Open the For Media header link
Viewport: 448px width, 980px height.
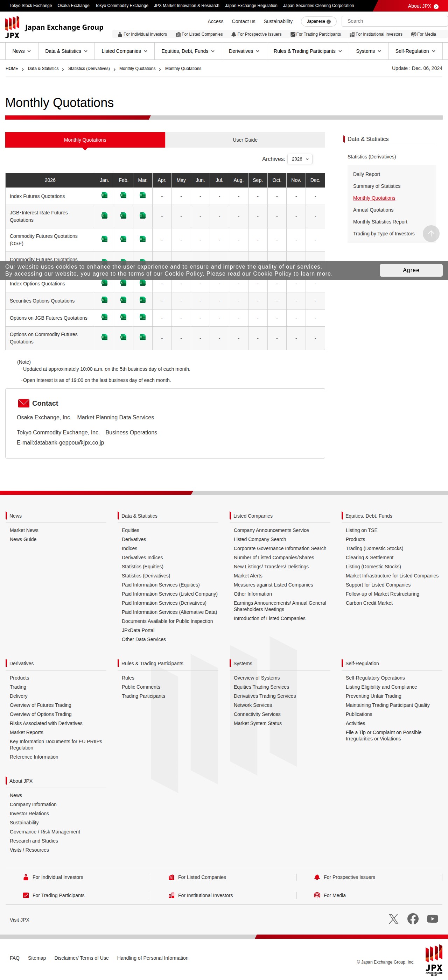(423, 34)
